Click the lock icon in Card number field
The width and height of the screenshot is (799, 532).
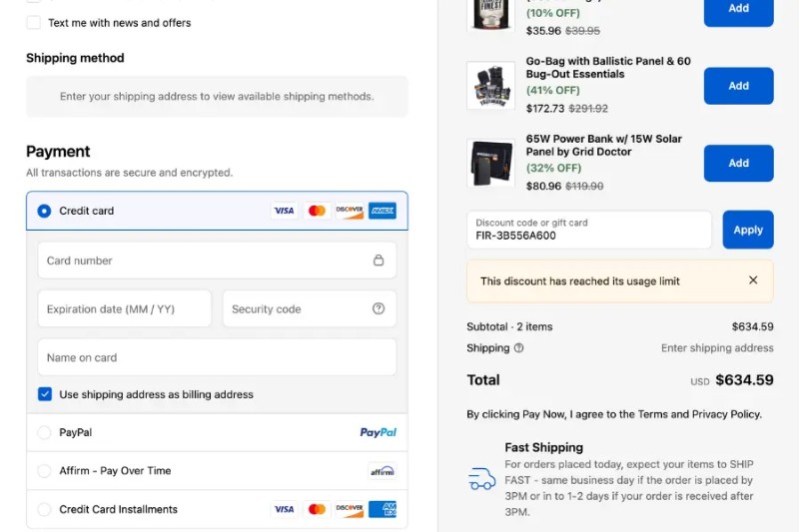click(x=379, y=261)
